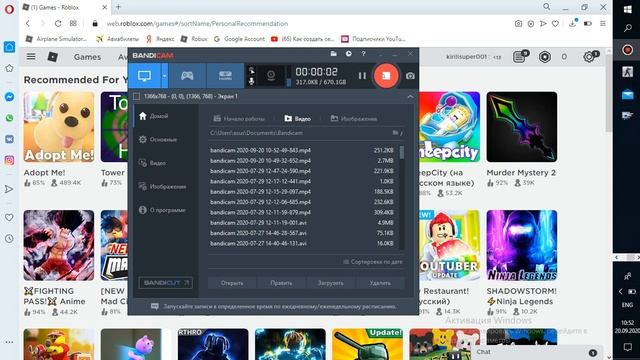Click the Загрузить button
Viewport: 640px width, 360px height.
331,283
